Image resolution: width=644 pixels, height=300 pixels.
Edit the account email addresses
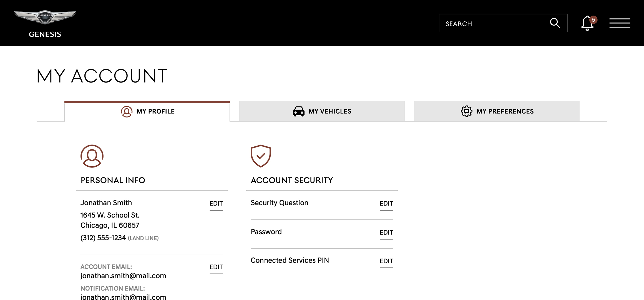coord(216,267)
